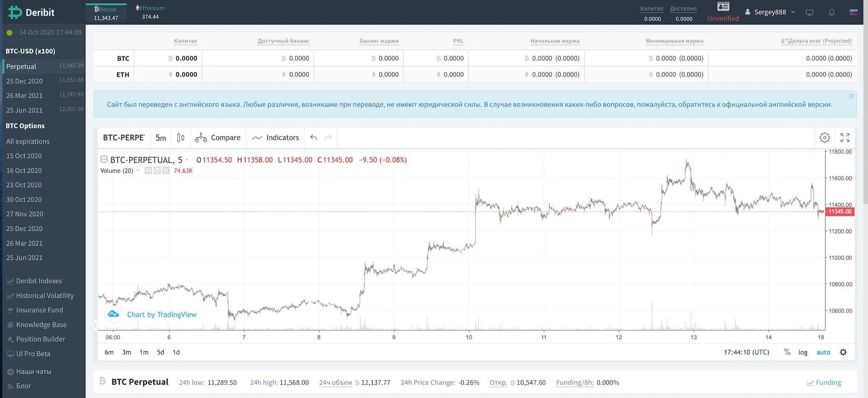Click the monitor display icon in header

pyautogui.click(x=810, y=12)
